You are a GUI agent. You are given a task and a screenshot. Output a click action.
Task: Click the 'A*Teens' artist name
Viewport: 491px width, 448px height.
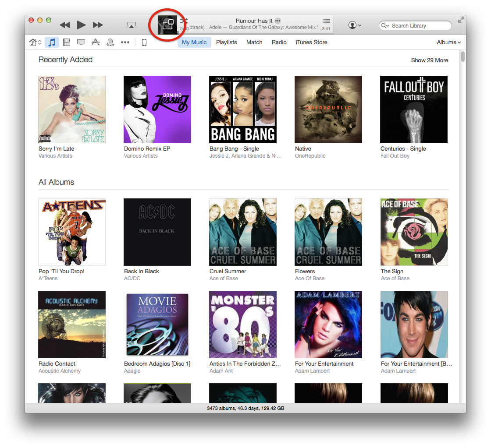pos(48,279)
